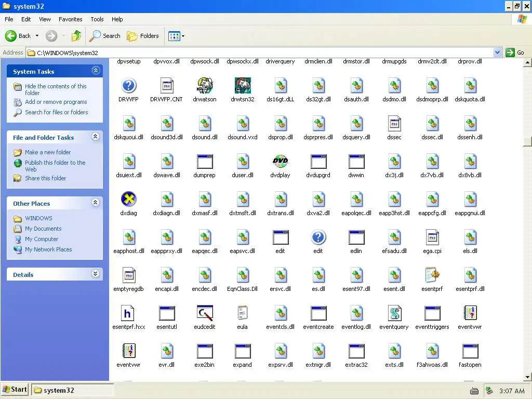Open the Edit menu
The image size is (532, 399).
point(26,19)
